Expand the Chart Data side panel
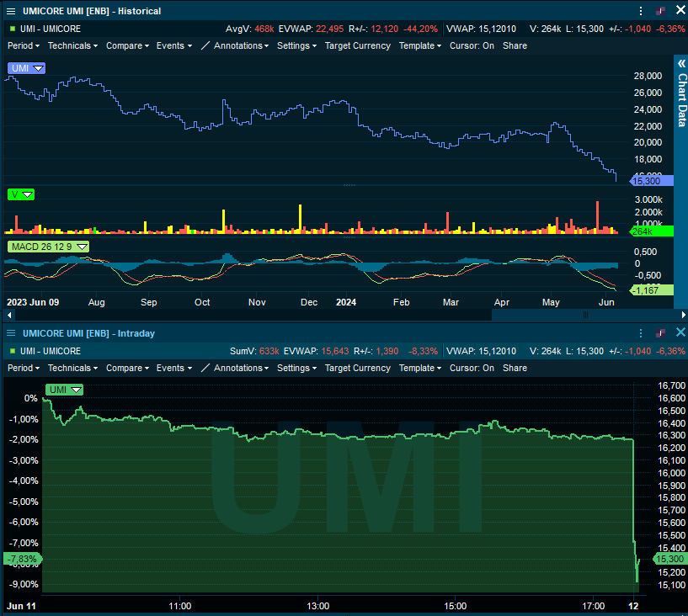 pyautogui.click(x=681, y=64)
